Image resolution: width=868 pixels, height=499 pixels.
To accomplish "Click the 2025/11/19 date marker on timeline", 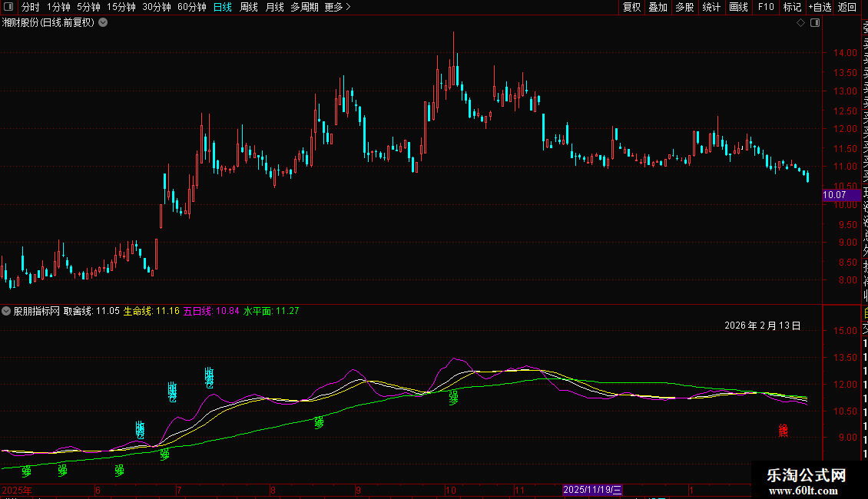I will (592, 490).
